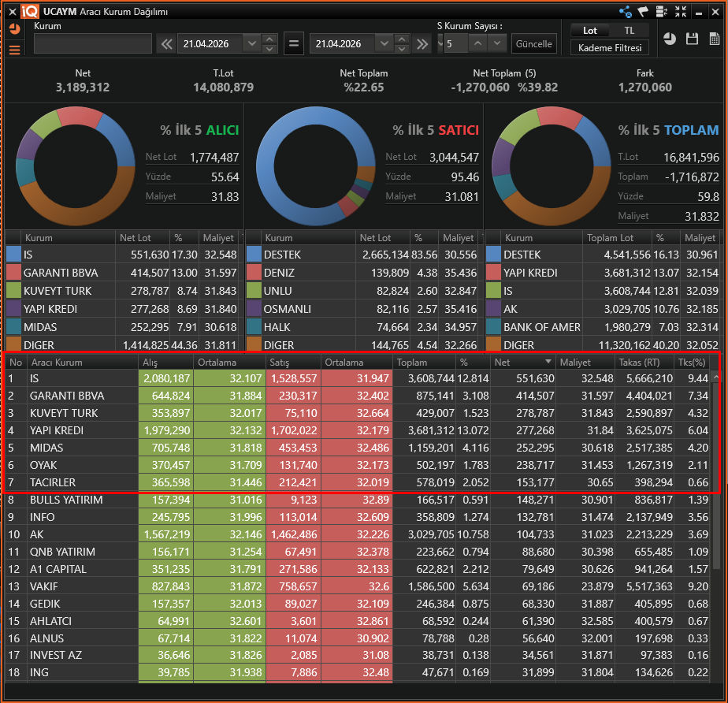Screen dimensions: 728x703
Task: Click the Alış cell reading 2,080,187
Action: pos(165,378)
